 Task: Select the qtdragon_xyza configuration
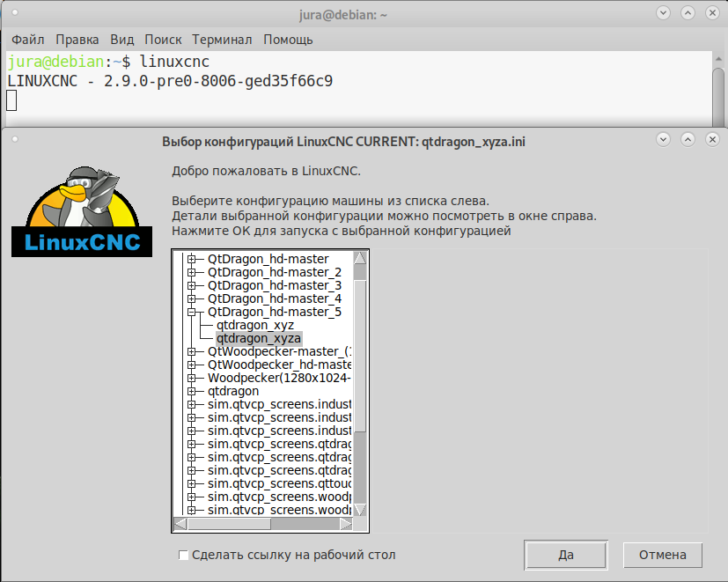pos(259,338)
